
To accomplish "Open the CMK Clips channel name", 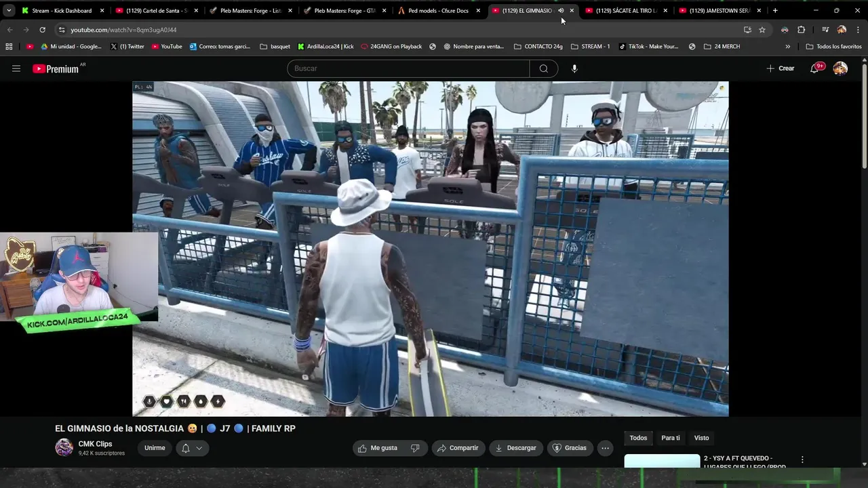I will tap(95, 444).
